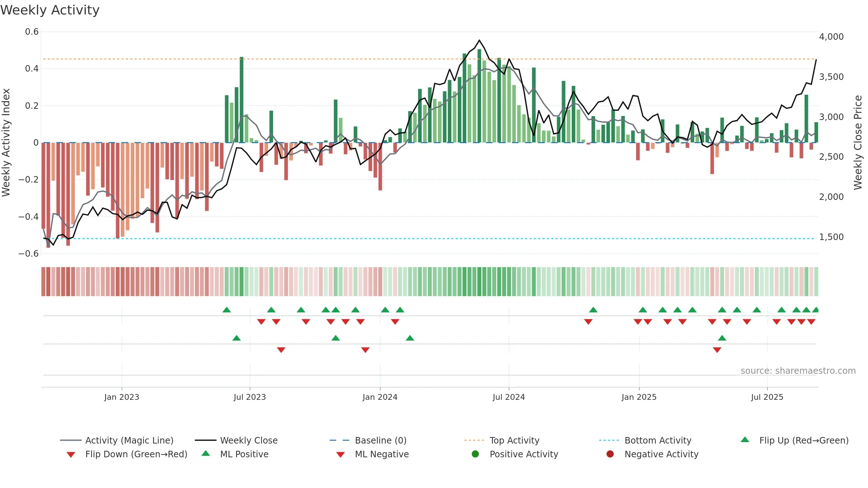Screen dimensions: 868x488
Task: Click the Weekly Activity chart title
Action: (x=50, y=10)
